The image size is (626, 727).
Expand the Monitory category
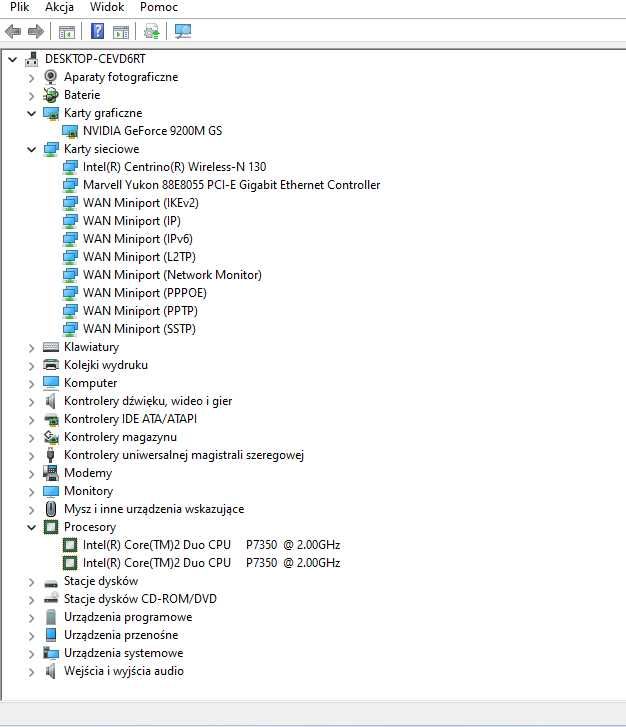[x=31, y=491]
